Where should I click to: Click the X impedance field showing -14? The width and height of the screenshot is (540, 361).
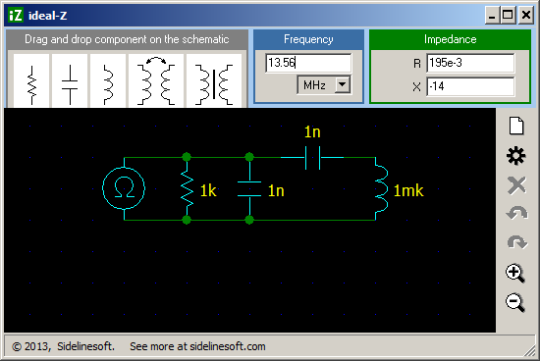pyautogui.click(x=470, y=86)
